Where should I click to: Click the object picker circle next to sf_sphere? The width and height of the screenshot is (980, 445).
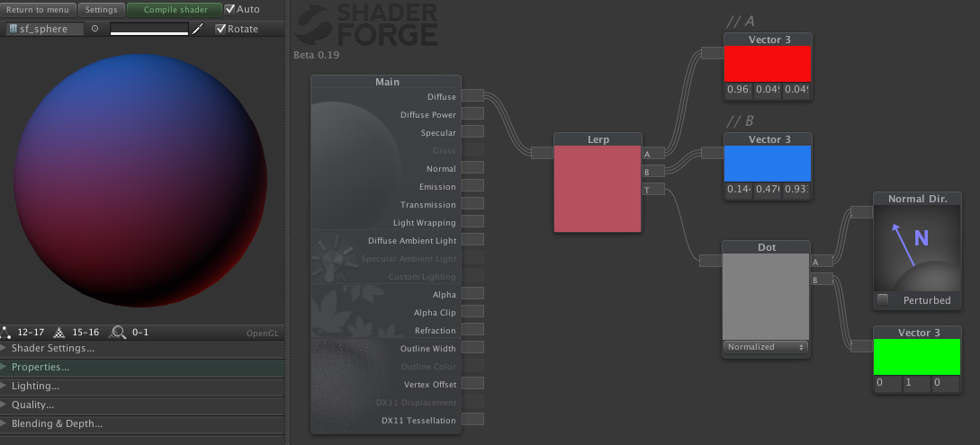(95, 29)
